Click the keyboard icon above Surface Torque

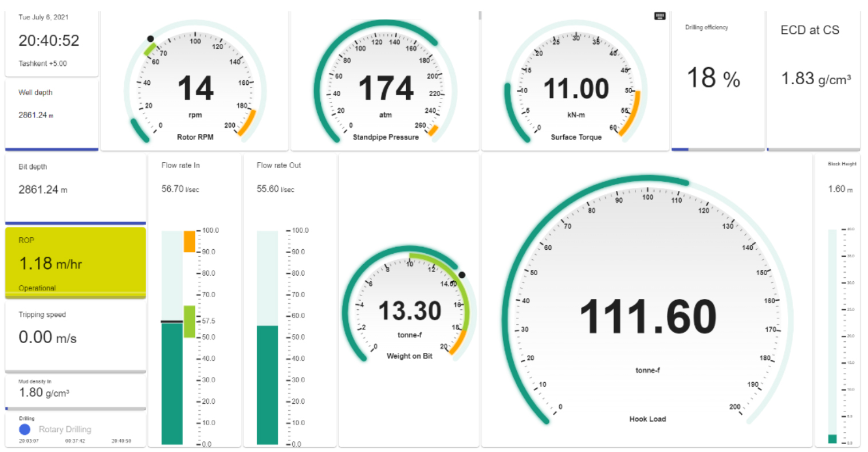[659, 16]
